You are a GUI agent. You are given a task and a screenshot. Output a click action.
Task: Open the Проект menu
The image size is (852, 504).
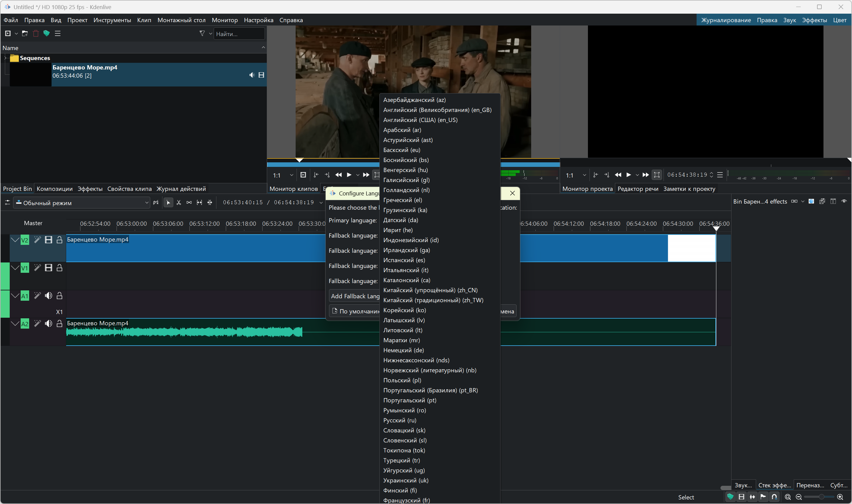pos(77,20)
